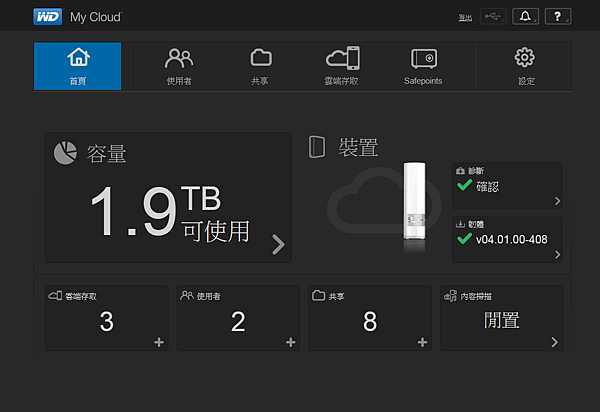Screen dimensions: 600x412
Task: Open the Users (使用者) tab
Action: [179, 66]
